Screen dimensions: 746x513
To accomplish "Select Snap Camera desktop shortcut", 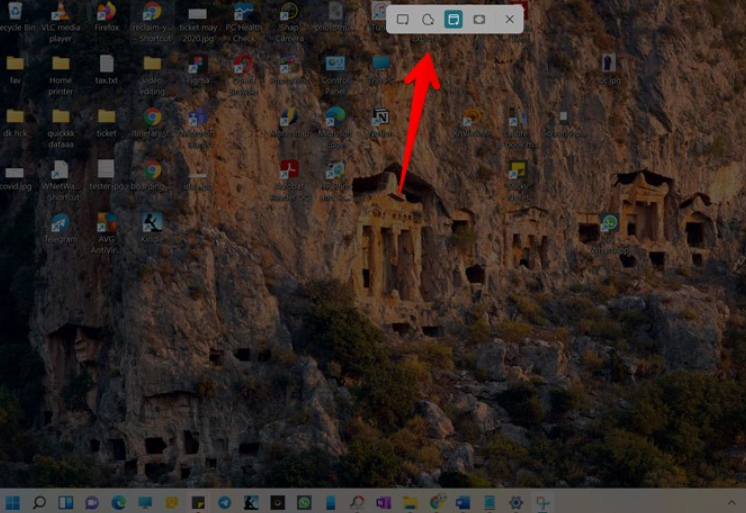I will 289,22.
